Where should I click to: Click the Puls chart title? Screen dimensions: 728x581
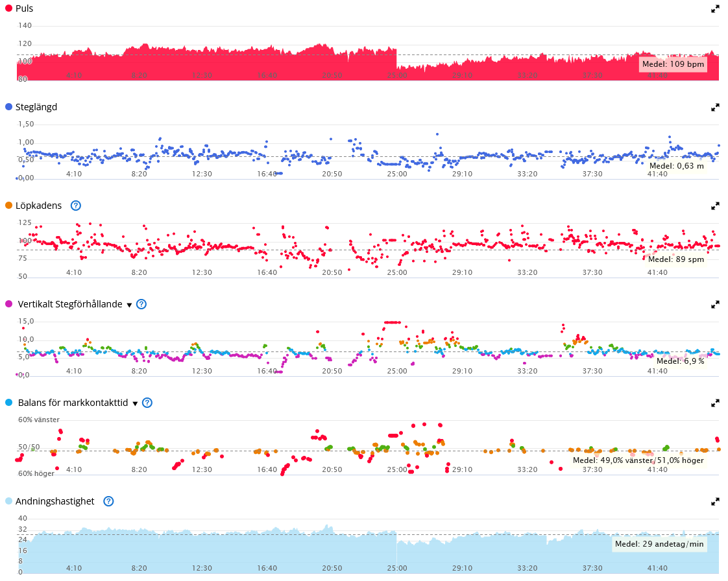[x=25, y=8]
